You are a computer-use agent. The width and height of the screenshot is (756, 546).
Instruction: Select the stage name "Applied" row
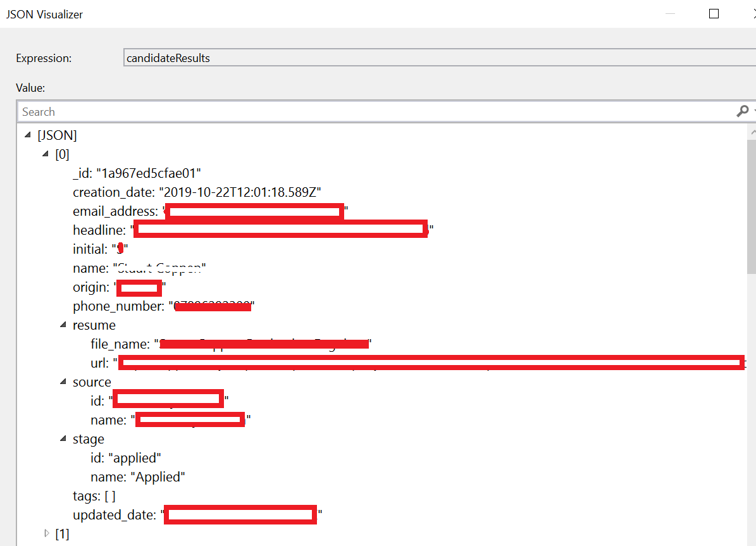(137, 477)
